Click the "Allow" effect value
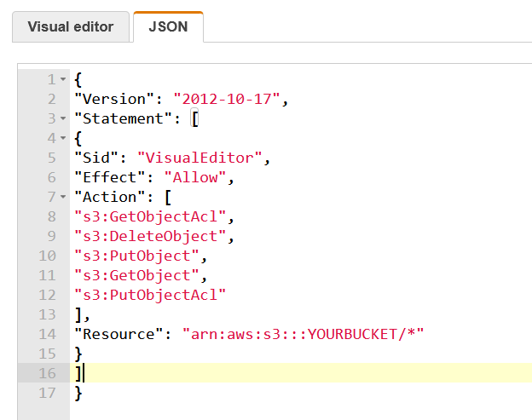The image size is (532, 420). tap(195, 177)
